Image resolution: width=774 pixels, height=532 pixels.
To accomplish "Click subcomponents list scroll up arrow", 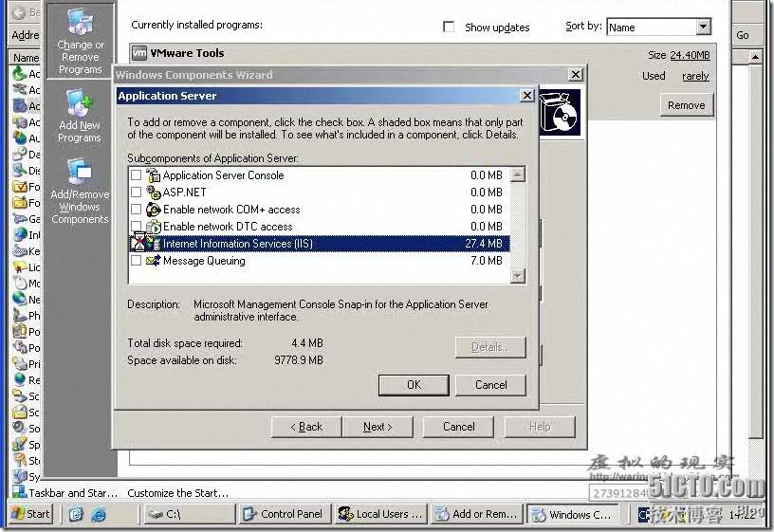I will coord(517,174).
